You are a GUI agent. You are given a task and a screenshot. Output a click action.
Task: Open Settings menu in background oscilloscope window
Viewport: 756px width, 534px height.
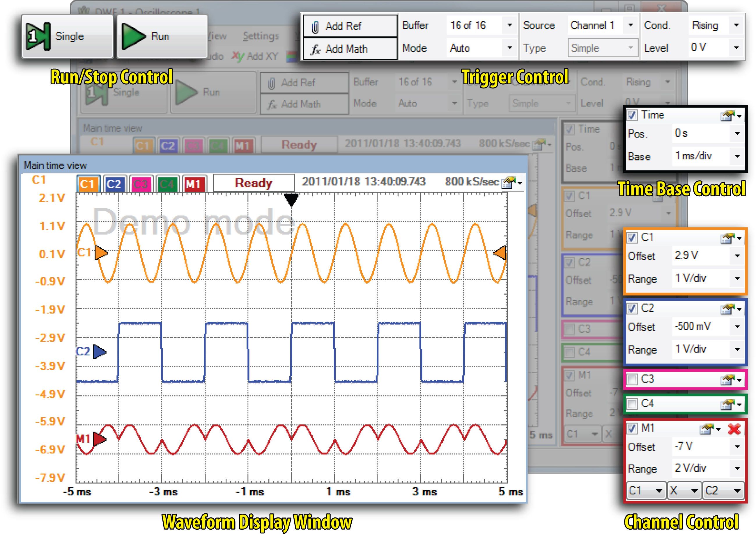pyautogui.click(x=261, y=36)
